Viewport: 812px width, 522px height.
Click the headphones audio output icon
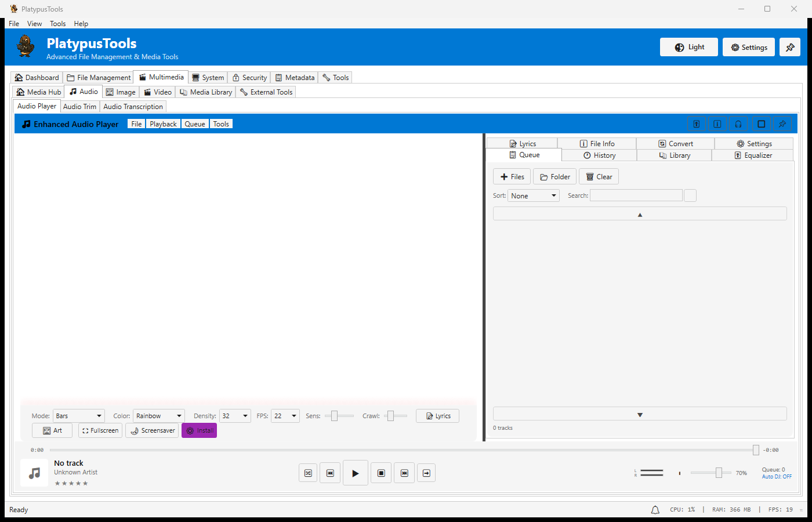pos(738,123)
